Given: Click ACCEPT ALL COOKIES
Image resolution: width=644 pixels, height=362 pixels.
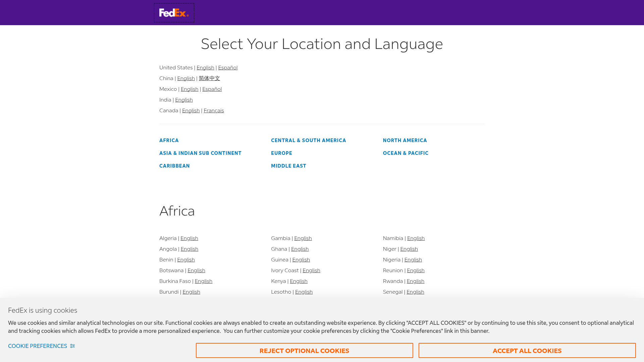Looking at the screenshot, I should tap(527, 351).
